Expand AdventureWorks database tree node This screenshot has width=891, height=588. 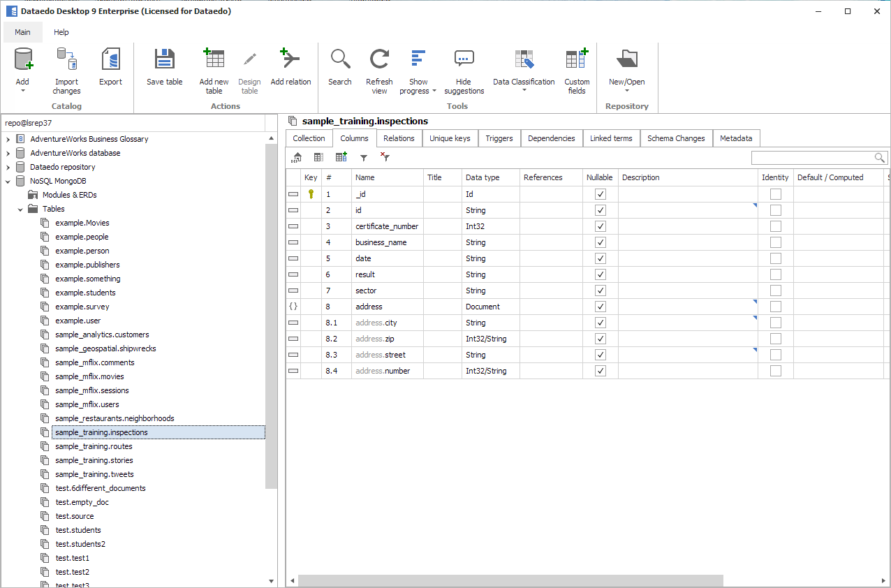tap(8, 153)
